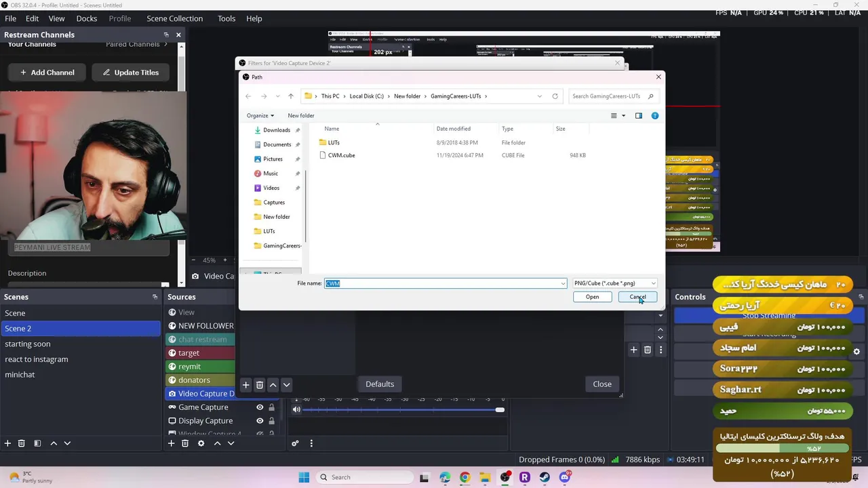Toggle visibility of Game Capture source

pyautogui.click(x=260, y=407)
